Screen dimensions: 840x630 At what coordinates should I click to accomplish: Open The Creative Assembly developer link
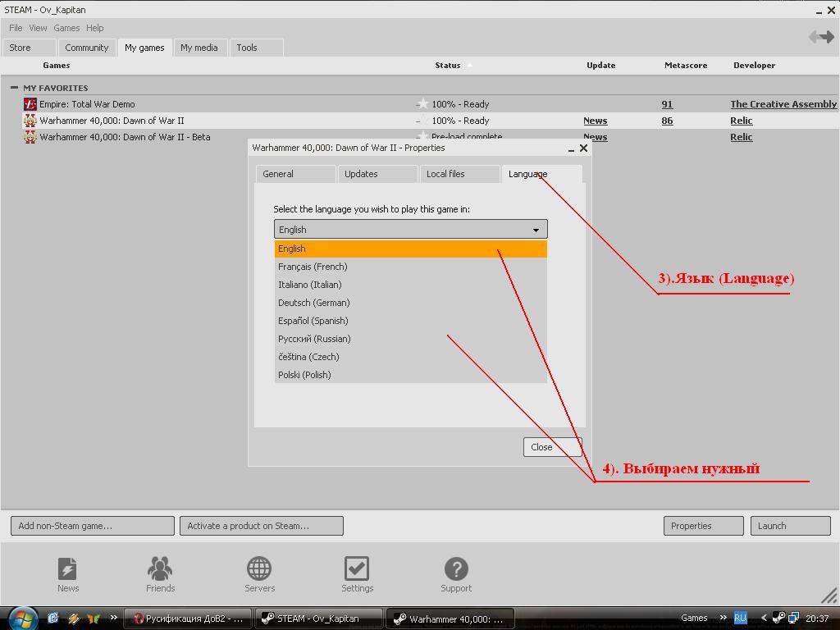click(x=783, y=104)
